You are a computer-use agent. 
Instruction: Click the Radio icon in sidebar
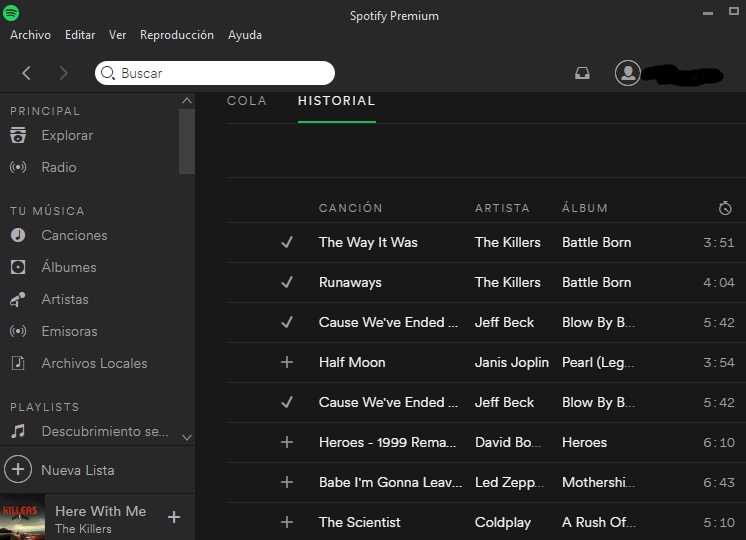coord(18,167)
